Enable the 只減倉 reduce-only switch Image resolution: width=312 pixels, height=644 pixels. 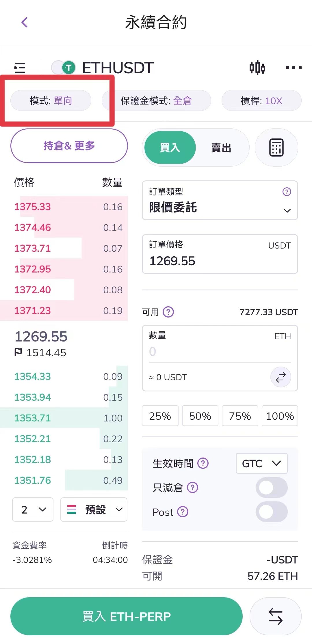(x=271, y=488)
